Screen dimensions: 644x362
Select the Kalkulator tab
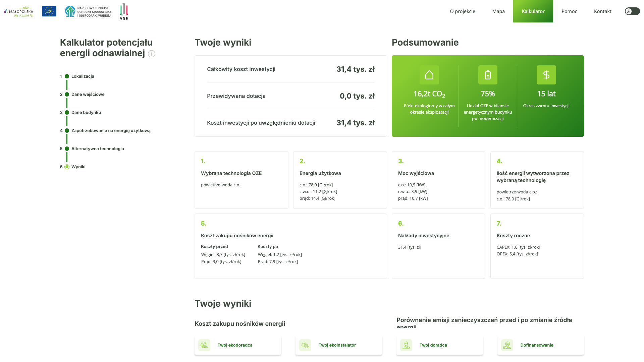[x=533, y=11]
